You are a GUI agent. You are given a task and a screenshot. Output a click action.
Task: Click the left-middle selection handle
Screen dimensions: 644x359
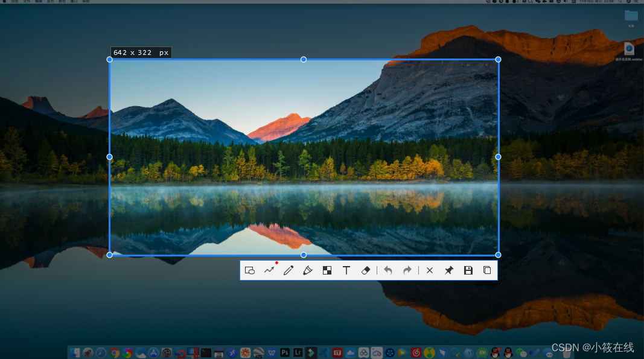pos(110,157)
